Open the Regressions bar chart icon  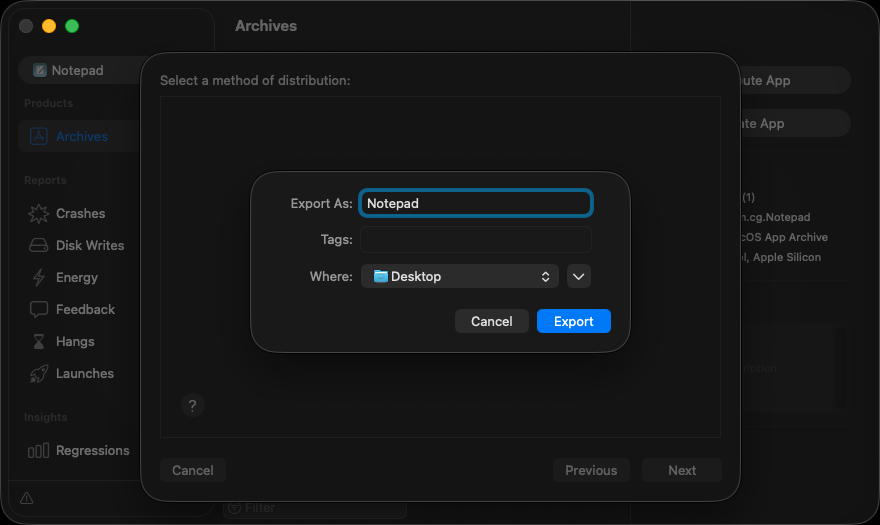coord(39,450)
